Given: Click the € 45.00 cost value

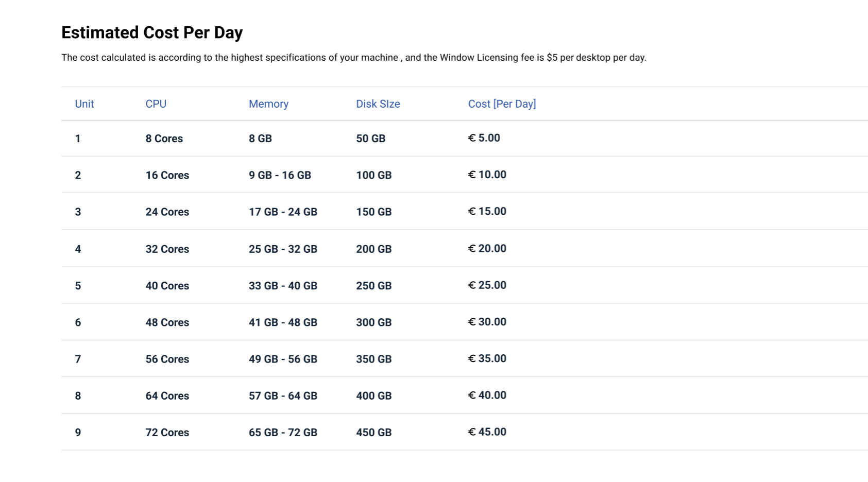Looking at the screenshot, I should [x=487, y=432].
